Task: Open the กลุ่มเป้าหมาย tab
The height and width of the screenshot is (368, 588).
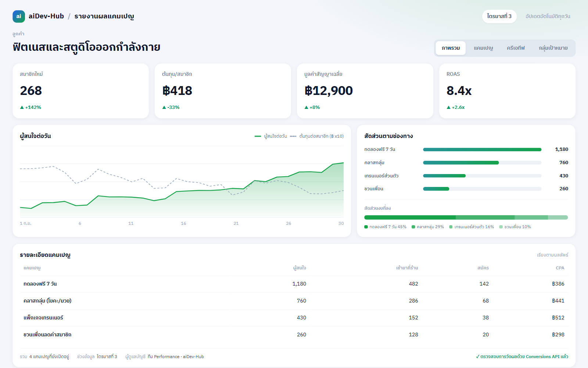Action: tap(553, 48)
